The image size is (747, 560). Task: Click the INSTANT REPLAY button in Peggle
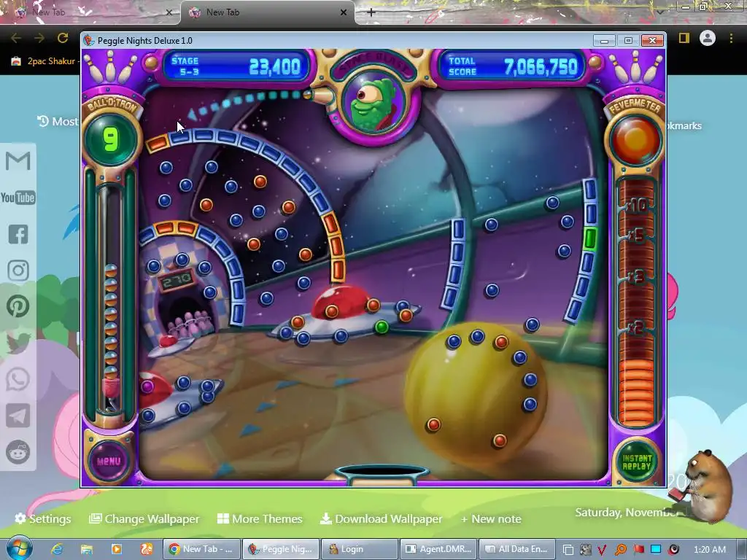click(x=636, y=462)
